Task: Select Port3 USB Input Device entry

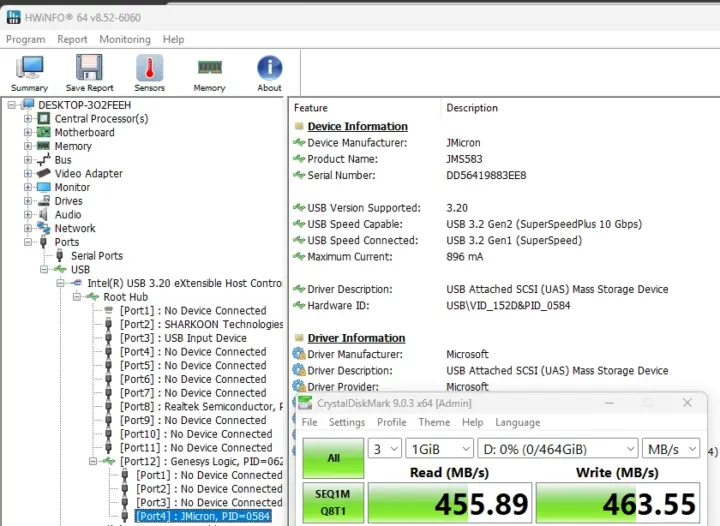Action: 183,338
